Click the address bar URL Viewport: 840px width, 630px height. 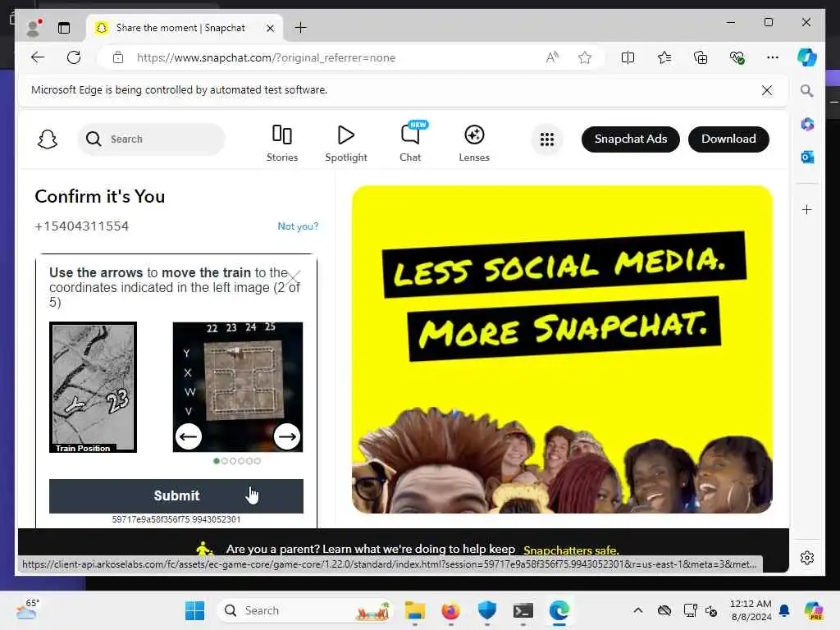click(267, 58)
